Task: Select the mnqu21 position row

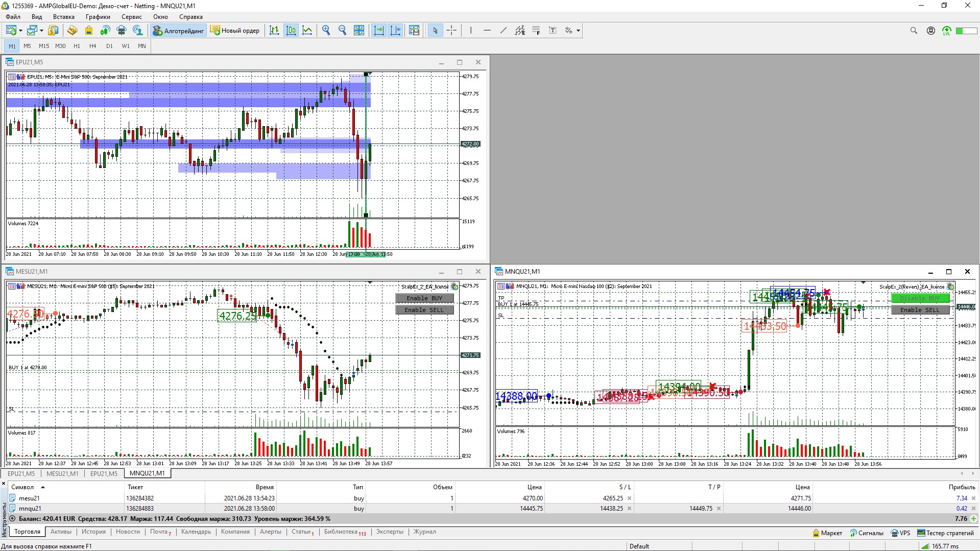Action: click(493, 509)
